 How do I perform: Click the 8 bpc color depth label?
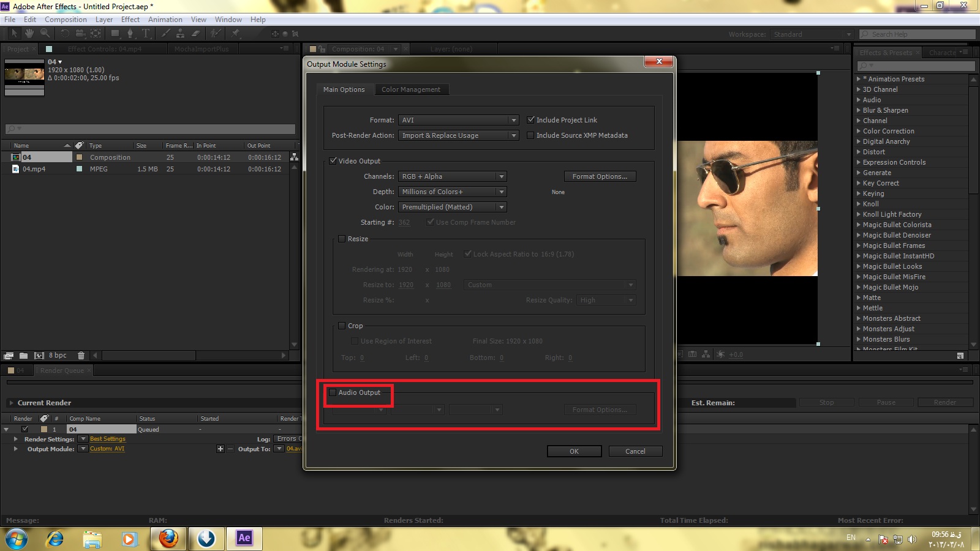[58, 355]
